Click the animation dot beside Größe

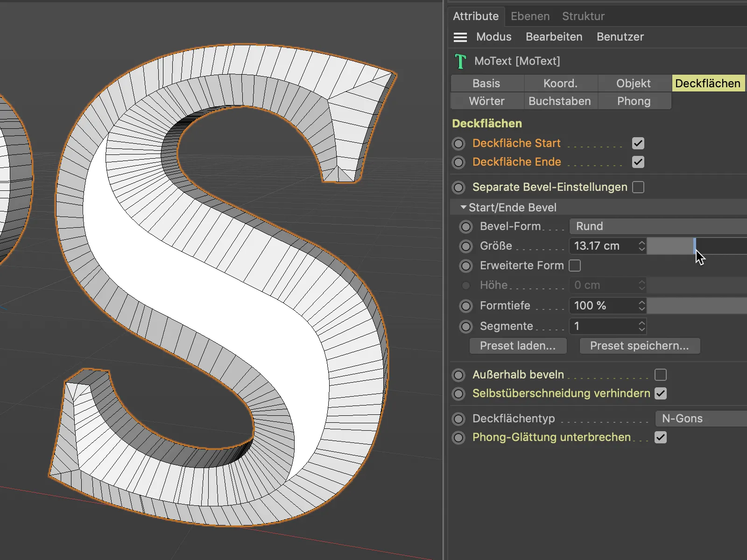pyautogui.click(x=466, y=246)
